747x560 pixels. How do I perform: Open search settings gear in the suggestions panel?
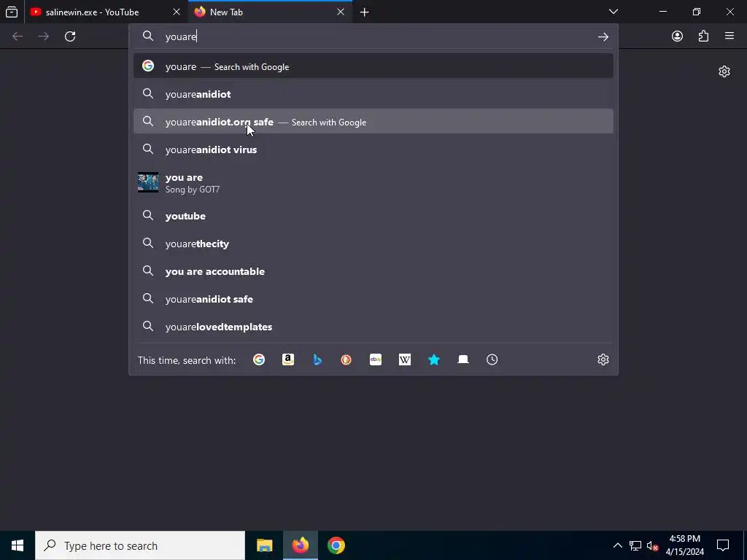point(603,359)
